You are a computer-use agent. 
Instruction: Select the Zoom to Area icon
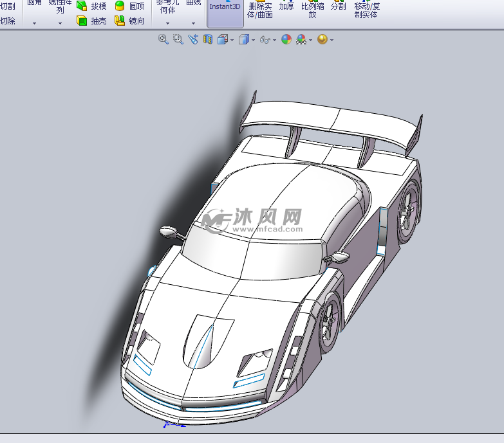coord(178,39)
